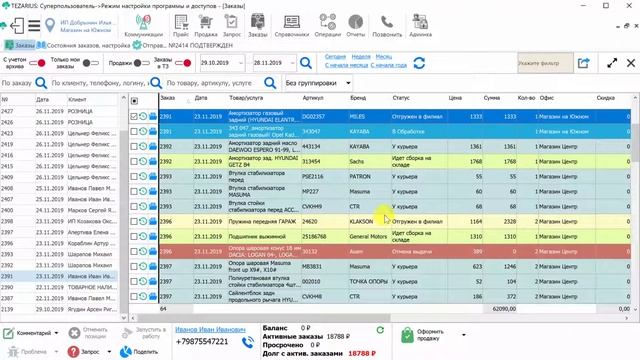640x360 pixels.
Task: Open the Без группировки dropdown
Action: [318, 83]
